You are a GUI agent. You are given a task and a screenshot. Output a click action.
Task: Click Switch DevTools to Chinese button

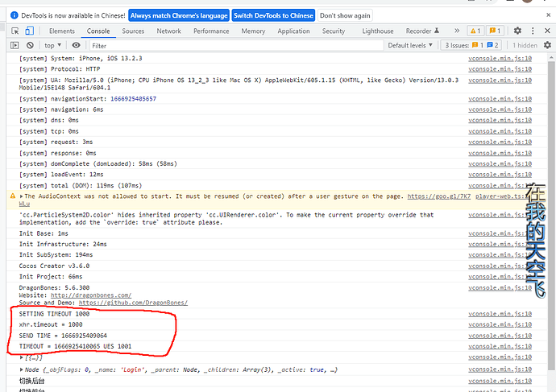point(273,15)
